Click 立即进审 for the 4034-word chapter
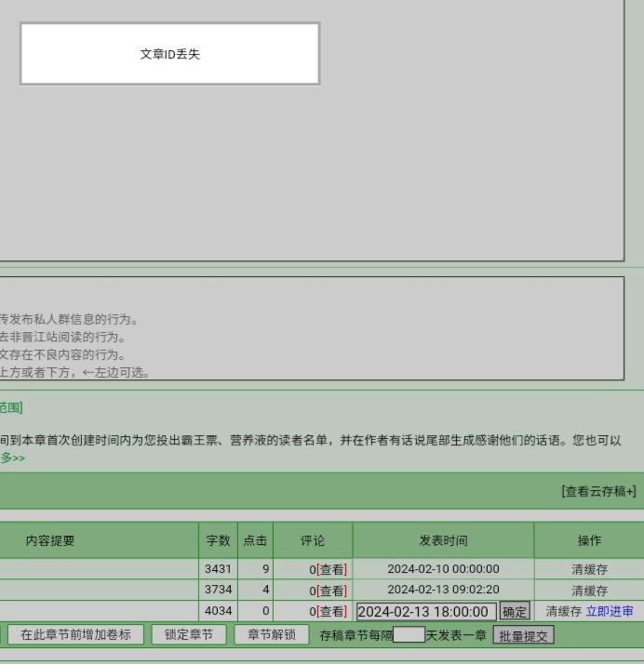The height and width of the screenshot is (664, 644). tap(610, 611)
